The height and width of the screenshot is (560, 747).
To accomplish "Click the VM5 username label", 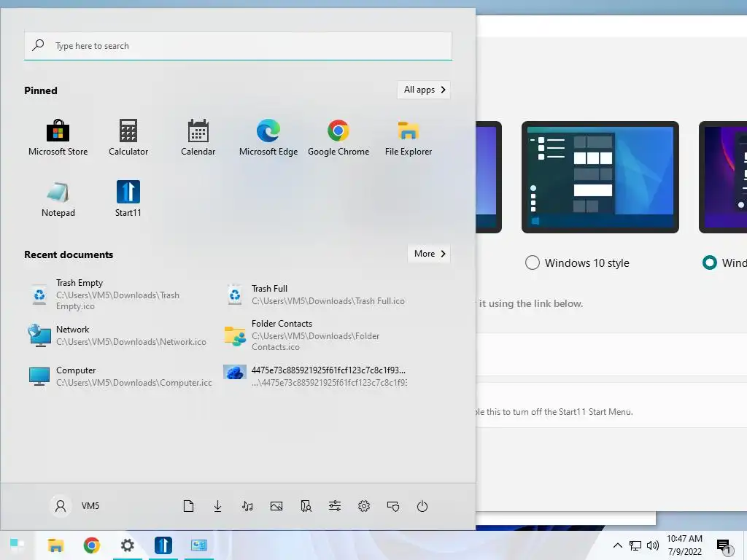I will 90,506.
